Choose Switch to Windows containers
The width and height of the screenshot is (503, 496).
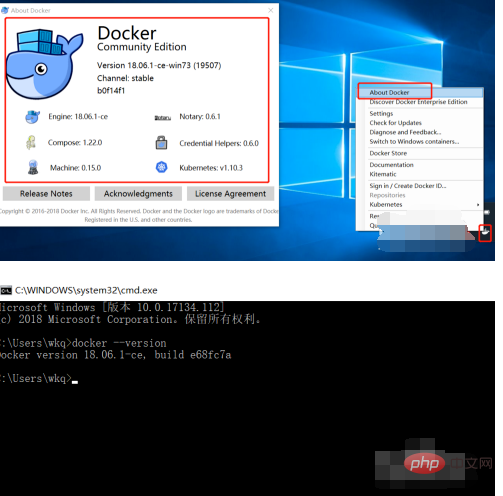pyautogui.click(x=414, y=142)
